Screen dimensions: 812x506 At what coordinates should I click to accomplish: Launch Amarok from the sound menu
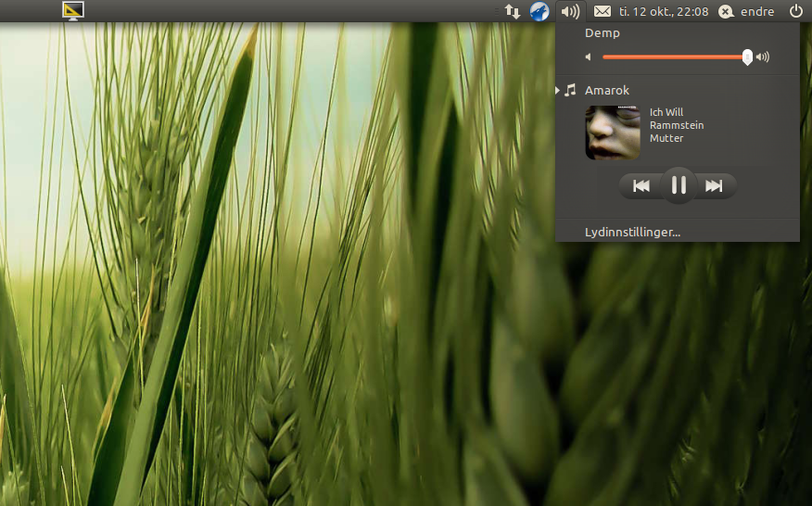pyautogui.click(x=607, y=90)
